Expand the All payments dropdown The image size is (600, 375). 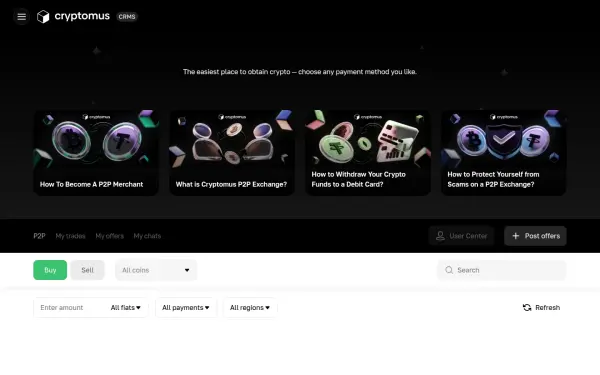coord(186,307)
